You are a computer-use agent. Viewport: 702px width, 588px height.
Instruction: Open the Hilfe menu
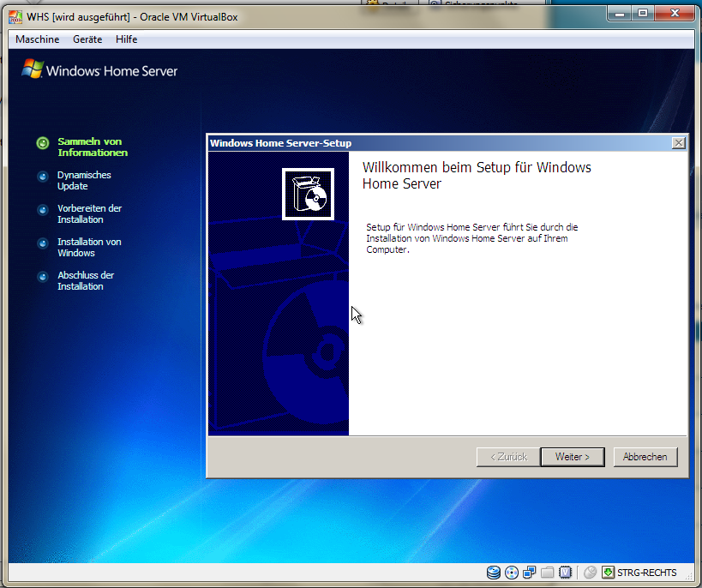point(126,39)
